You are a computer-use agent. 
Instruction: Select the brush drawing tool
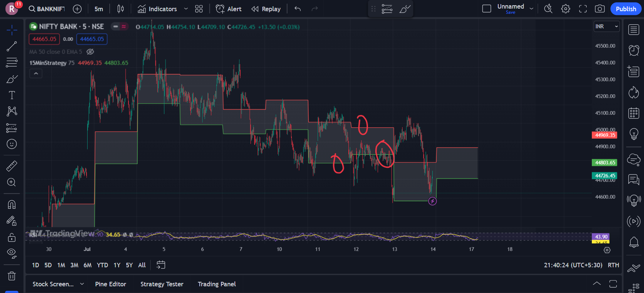(x=12, y=79)
